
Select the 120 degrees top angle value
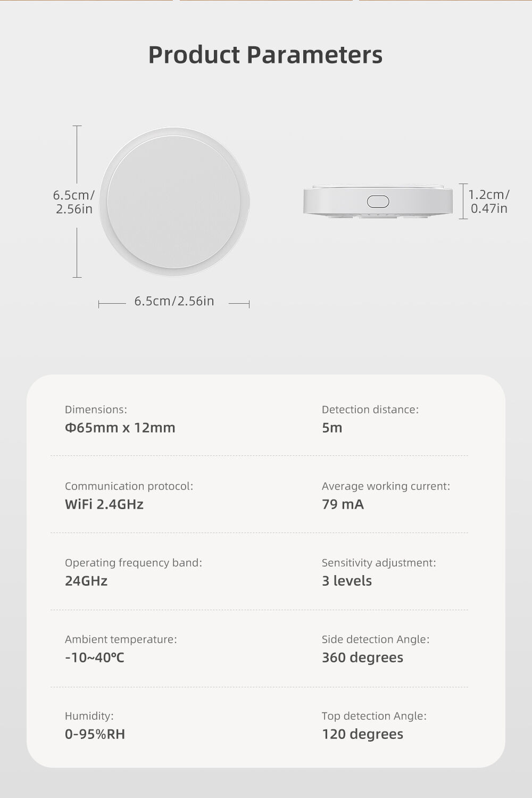point(362,734)
